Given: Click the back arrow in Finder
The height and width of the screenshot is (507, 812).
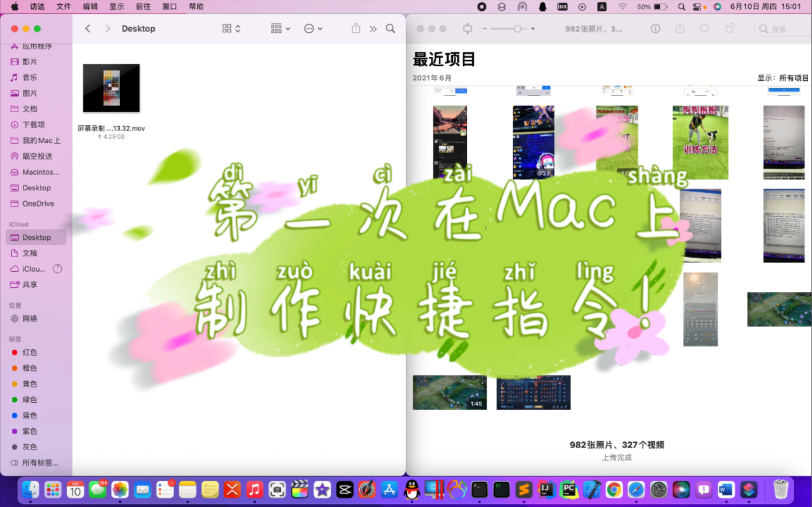Looking at the screenshot, I should [x=87, y=28].
